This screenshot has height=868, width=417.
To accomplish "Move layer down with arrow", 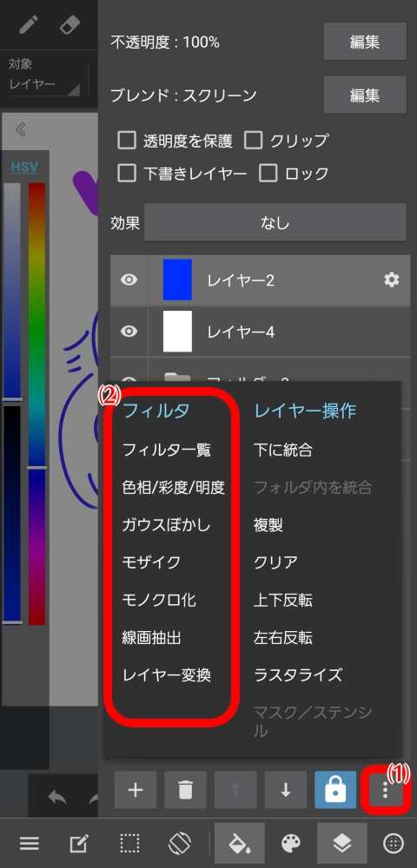I will point(286,790).
